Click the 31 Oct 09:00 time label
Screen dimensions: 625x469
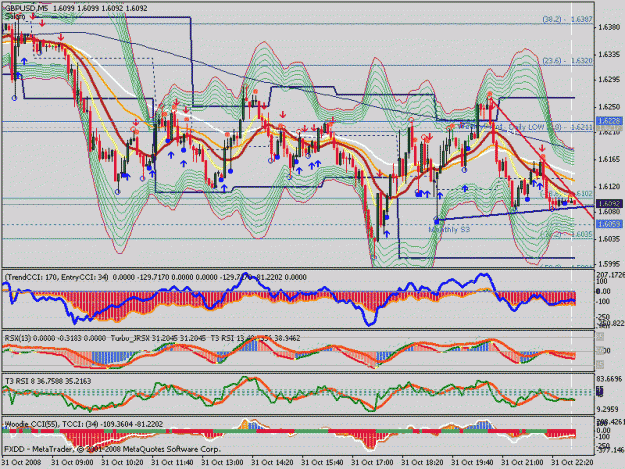(72, 463)
